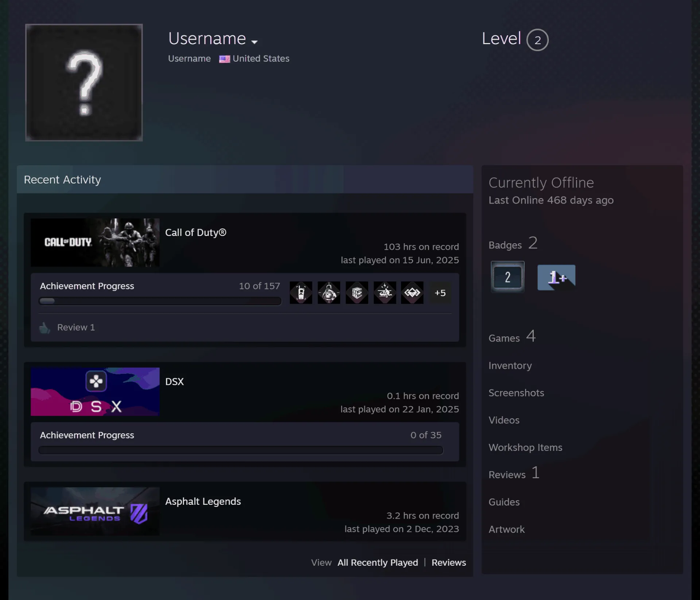Click the thumbs-up review icon
Viewport: 700px width, 600px height.
pyautogui.click(x=44, y=328)
